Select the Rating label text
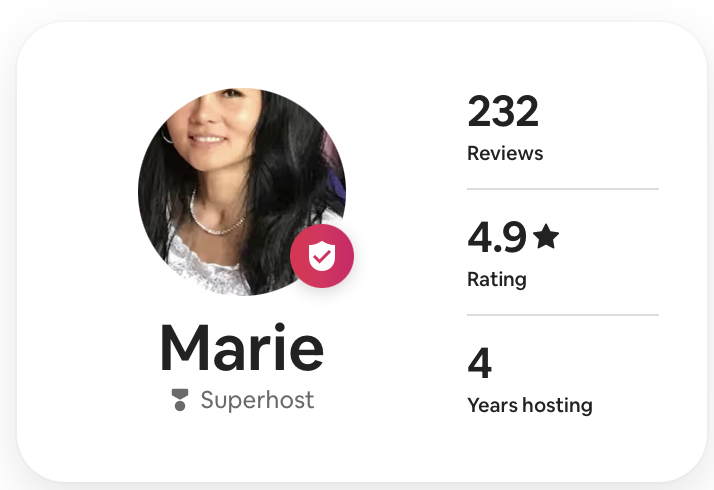The image size is (714, 490). click(497, 279)
